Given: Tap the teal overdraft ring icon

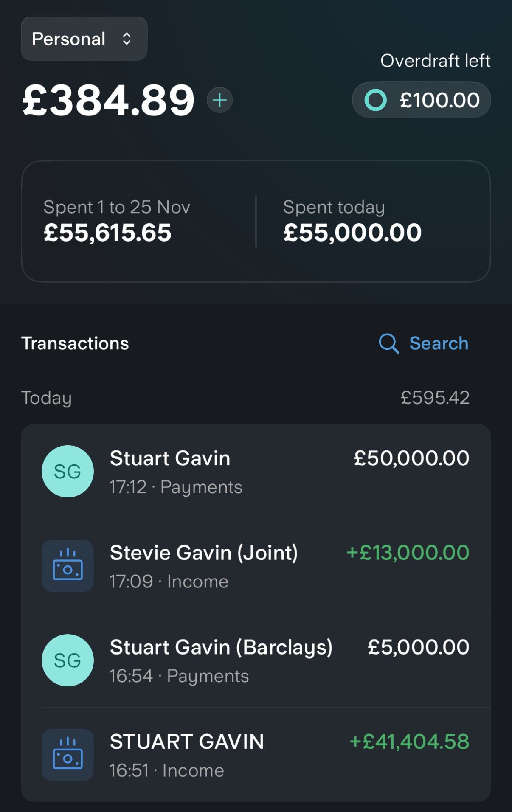Looking at the screenshot, I should (375, 100).
